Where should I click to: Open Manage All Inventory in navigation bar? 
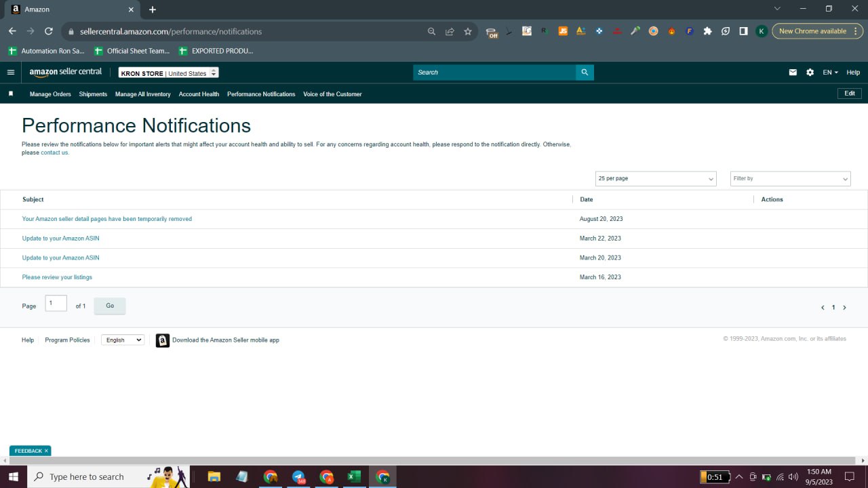[143, 94]
